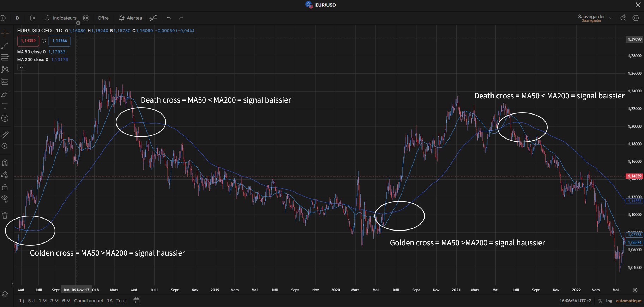The width and height of the screenshot is (644, 307).
Task: Open the pattern tools (XABCD) icon
Action: [x=5, y=69]
